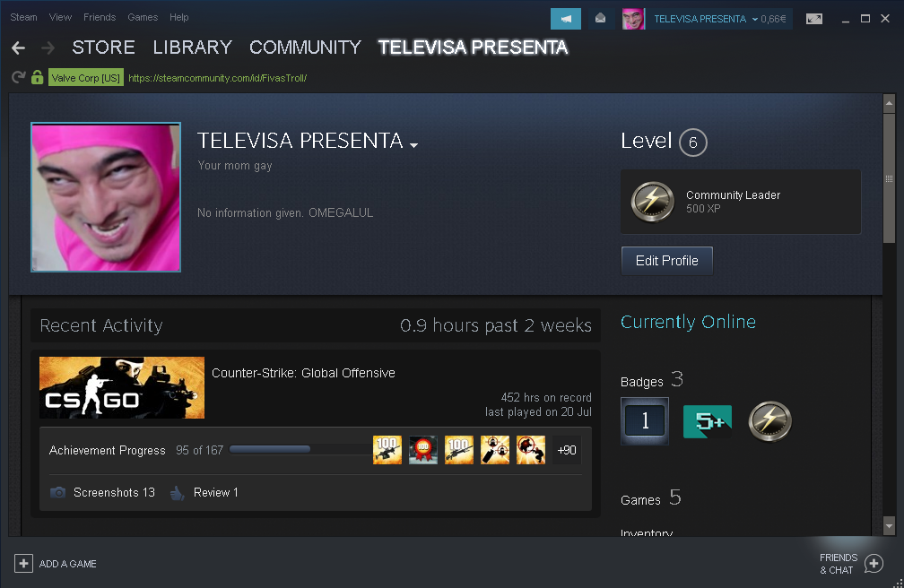Open the Friends menu

click(x=100, y=17)
